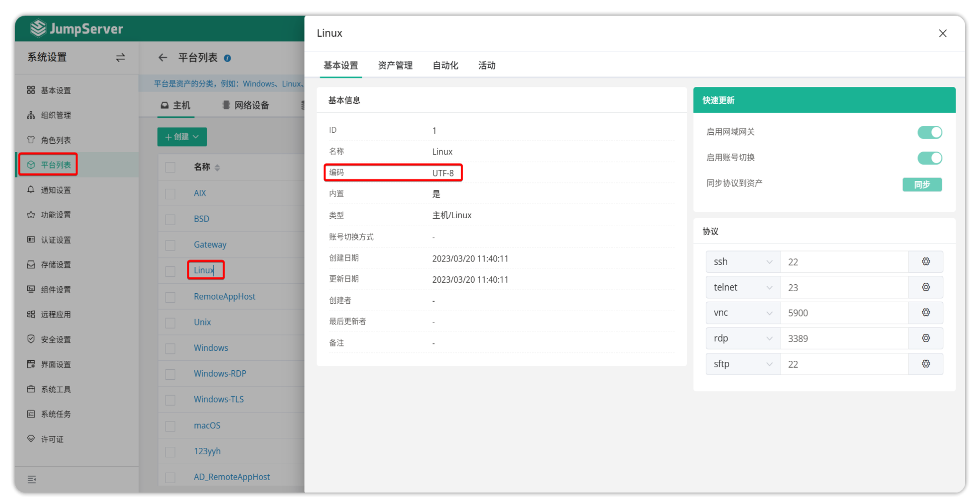Open the rdp protocol dropdown
980x503 pixels.
[x=743, y=338]
